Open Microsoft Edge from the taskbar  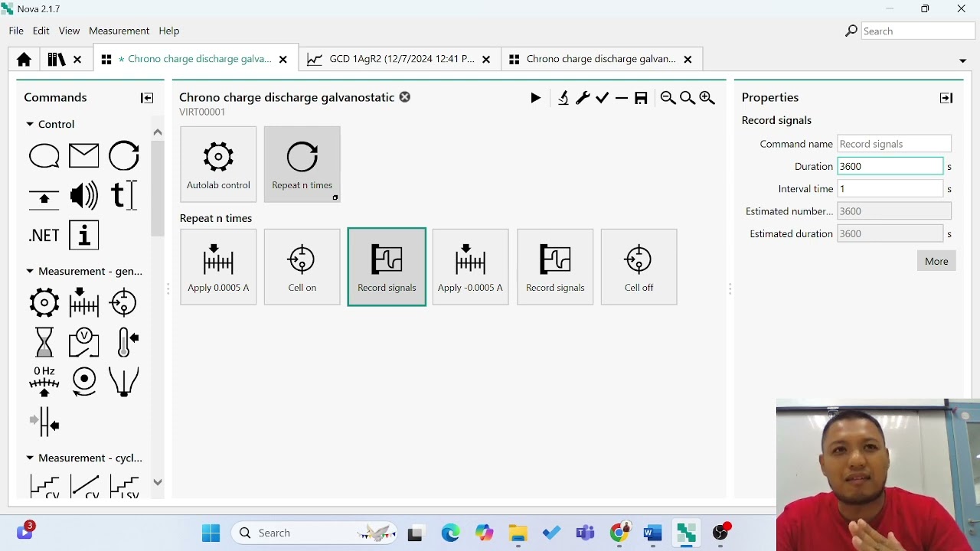coord(450,533)
